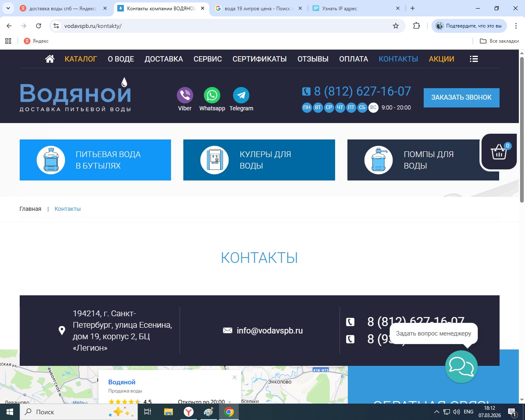Open the СЕРТИФИКАТЫ menu item
525x420 pixels.
(x=260, y=59)
